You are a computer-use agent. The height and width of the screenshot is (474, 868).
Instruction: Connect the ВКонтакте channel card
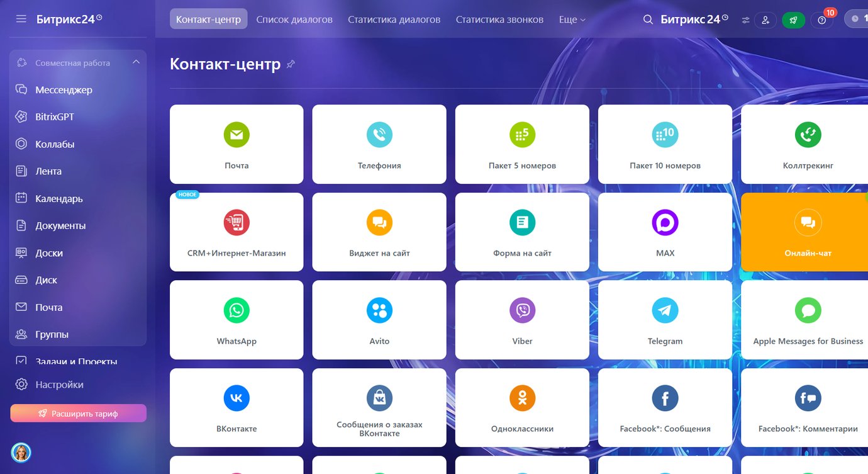tap(236, 408)
